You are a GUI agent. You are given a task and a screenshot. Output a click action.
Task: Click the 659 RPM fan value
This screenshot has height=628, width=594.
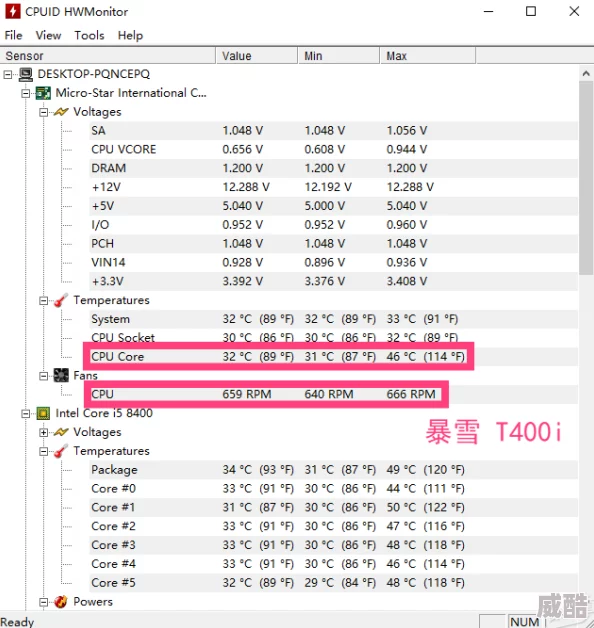click(247, 394)
